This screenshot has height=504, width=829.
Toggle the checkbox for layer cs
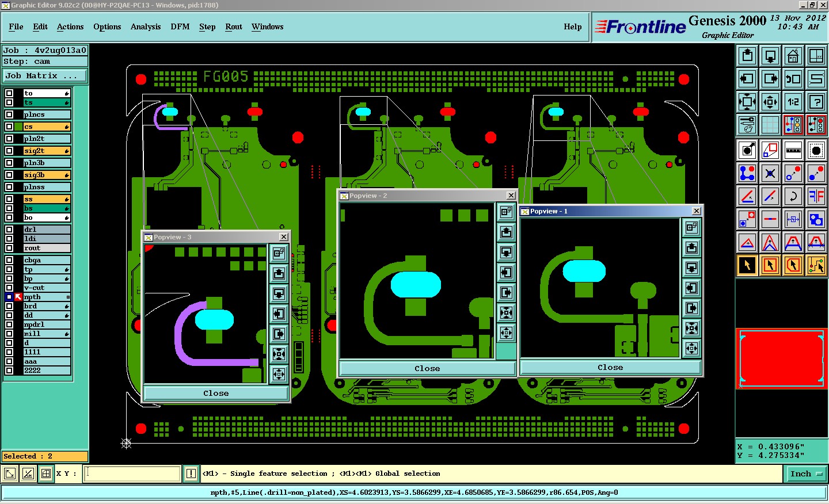(x=9, y=127)
